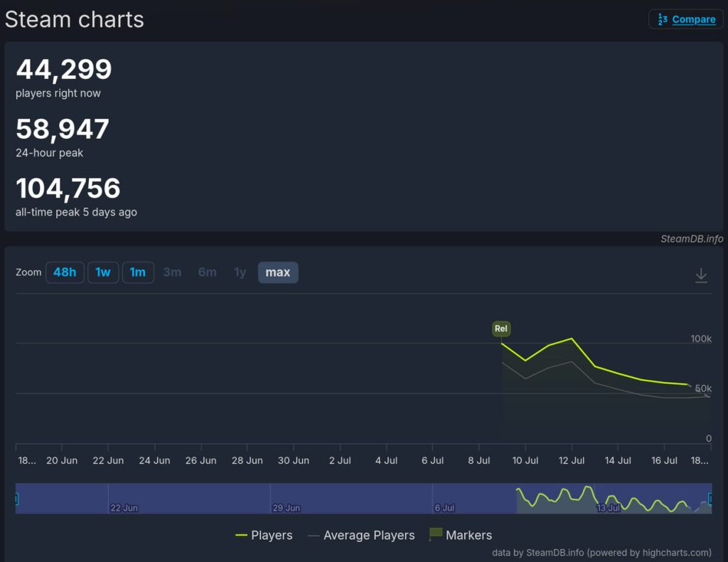728x562 pixels.
Task: Toggle the Players series in legend
Action: pos(264,535)
